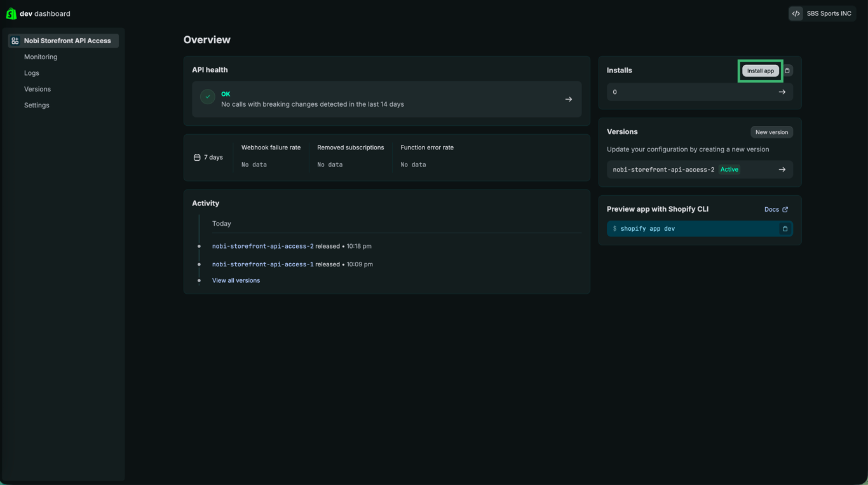Click the 7 days calendar icon
The image size is (868, 485).
[x=197, y=157]
